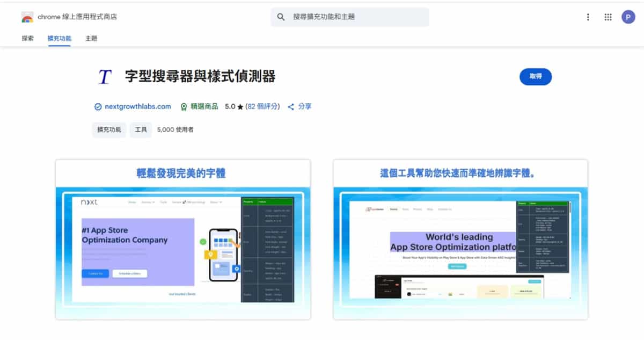
Task: View the 82 個評分 ratings link
Action: click(262, 107)
